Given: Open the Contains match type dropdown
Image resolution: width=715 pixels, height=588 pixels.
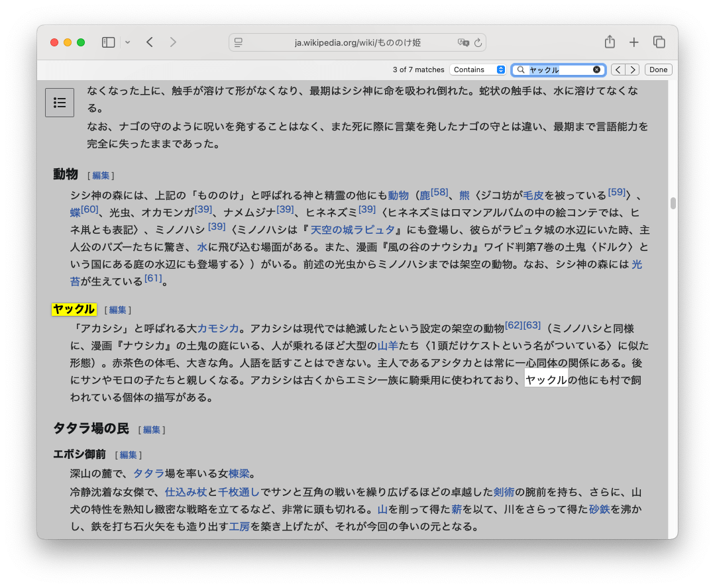Looking at the screenshot, I should tap(478, 70).
